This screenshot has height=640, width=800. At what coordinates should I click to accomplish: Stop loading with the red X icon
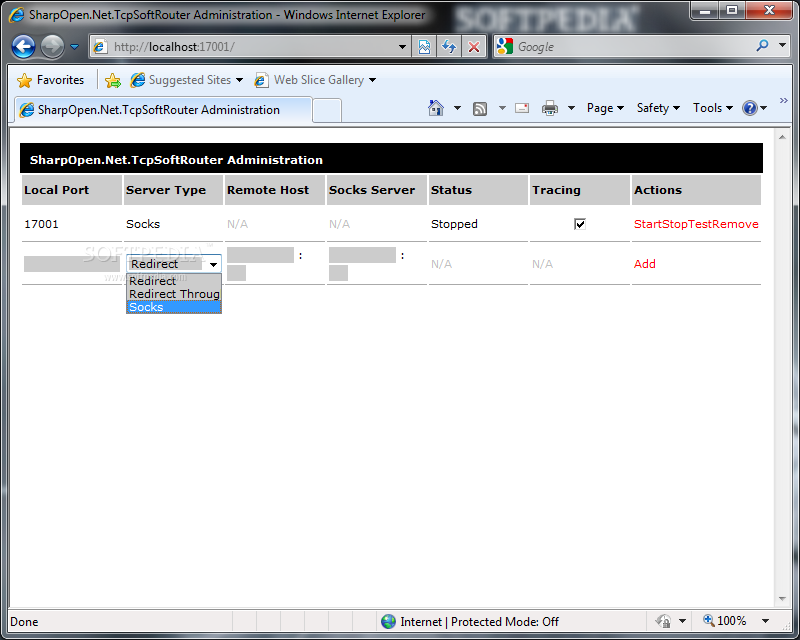(474, 47)
